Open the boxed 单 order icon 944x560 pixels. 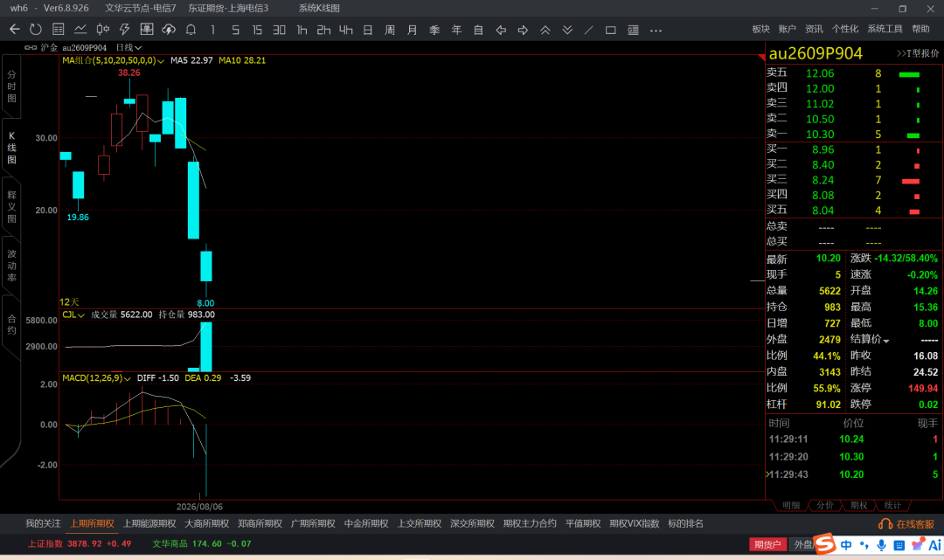tap(146, 30)
